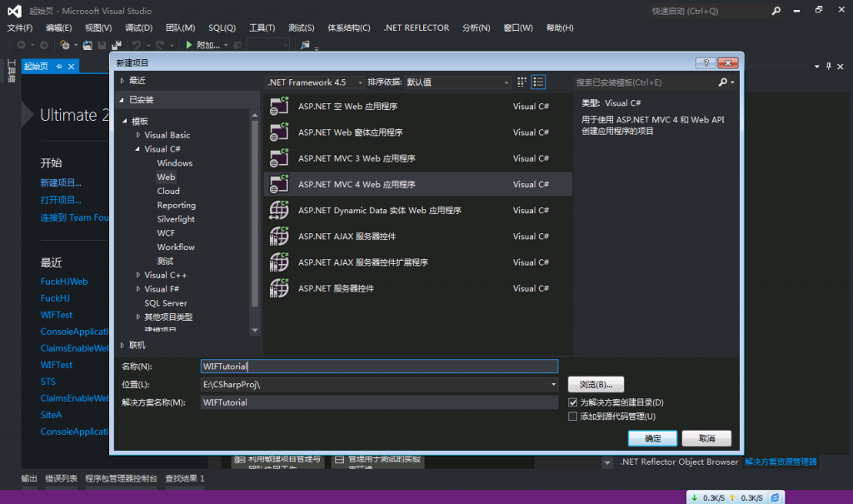This screenshot has width=853, height=504.
Task: Click the 解决方案名称 input field
Action: 379,402
